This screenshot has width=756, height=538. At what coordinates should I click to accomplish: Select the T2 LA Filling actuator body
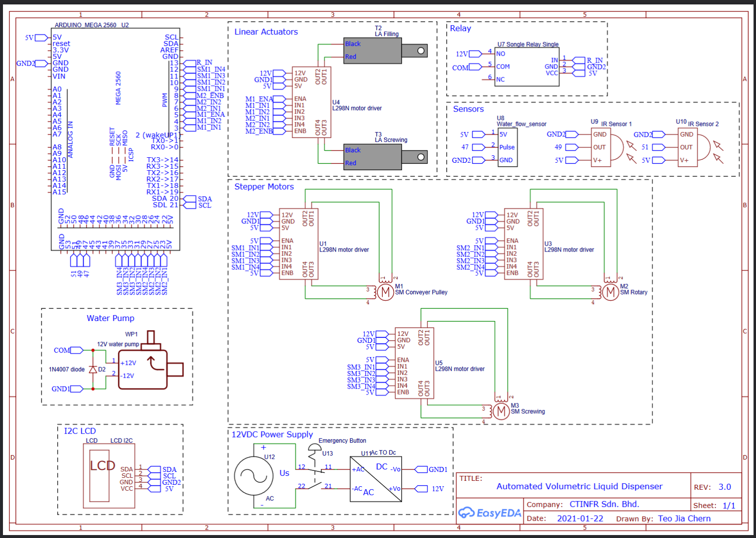pos(386,50)
